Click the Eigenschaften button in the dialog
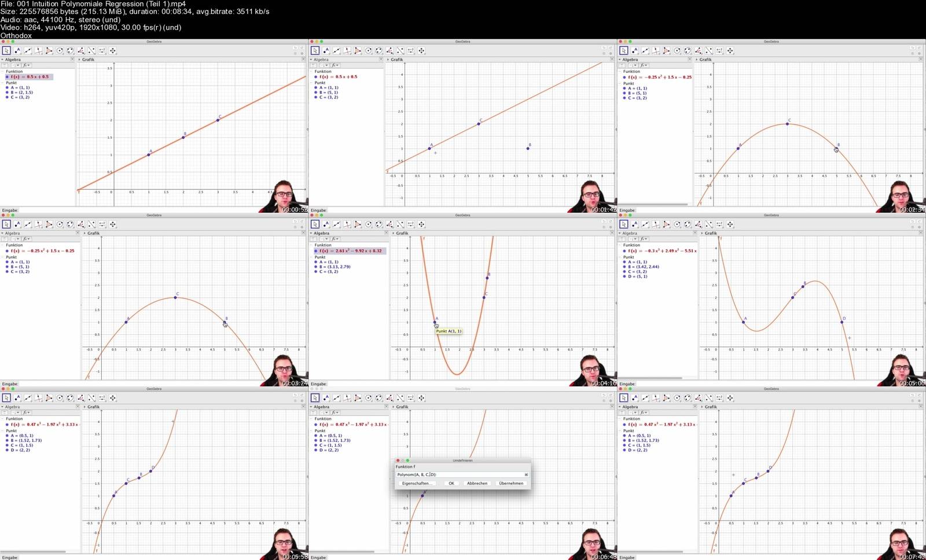The height and width of the screenshot is (560, 926). [416, 483]
